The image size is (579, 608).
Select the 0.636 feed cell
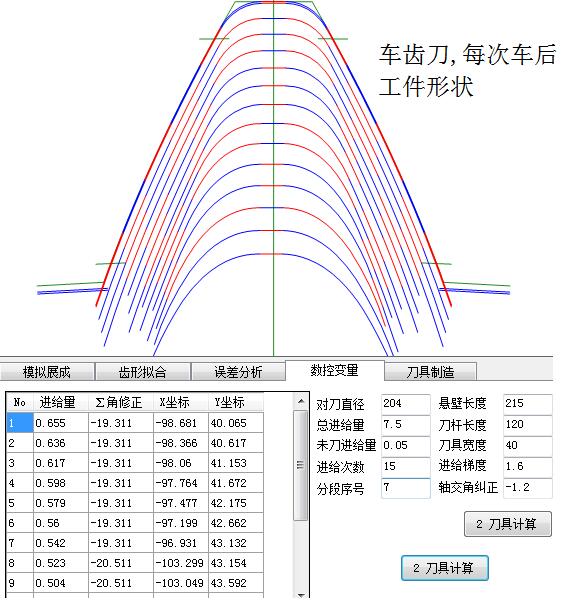coord(61,443)
